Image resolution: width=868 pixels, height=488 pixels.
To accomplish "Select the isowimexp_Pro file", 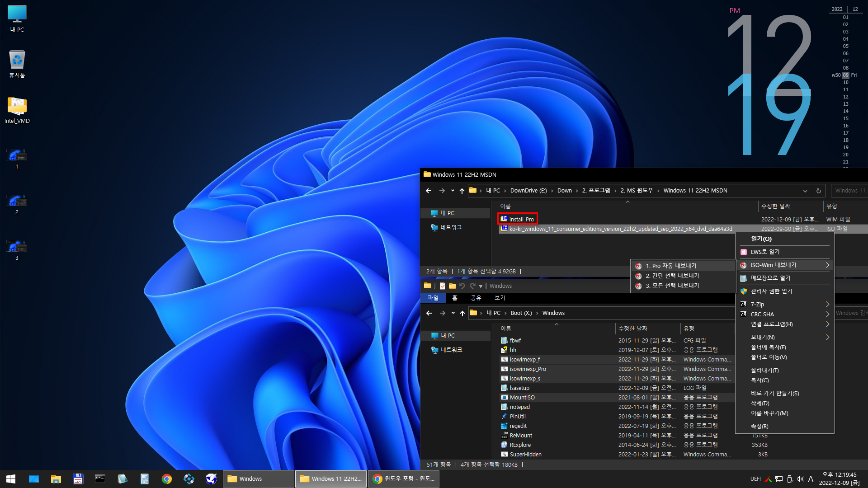I will coord(528,369).
